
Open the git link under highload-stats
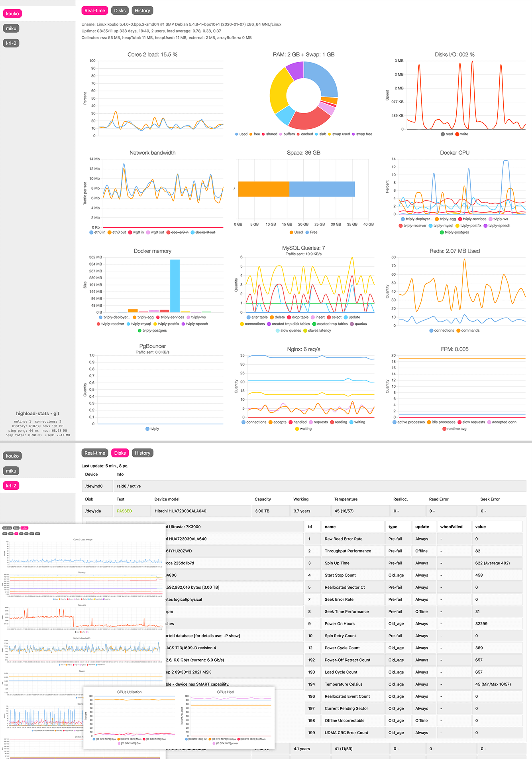click(x=56, y=414)
